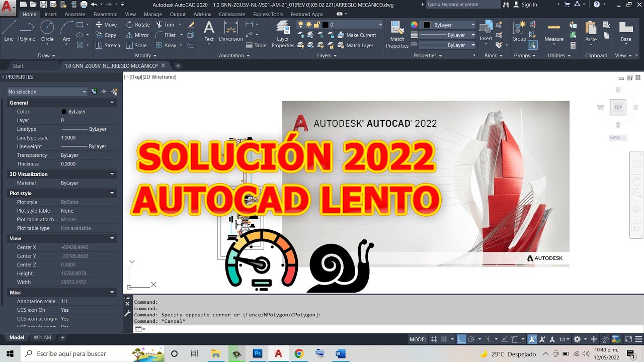The image size is (644, 362).
Task: Toggle snap mode in status bar
Action: point(444,339)
